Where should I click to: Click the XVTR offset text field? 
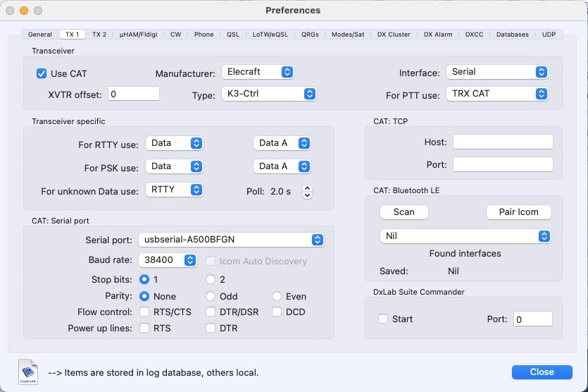[133, 94]
